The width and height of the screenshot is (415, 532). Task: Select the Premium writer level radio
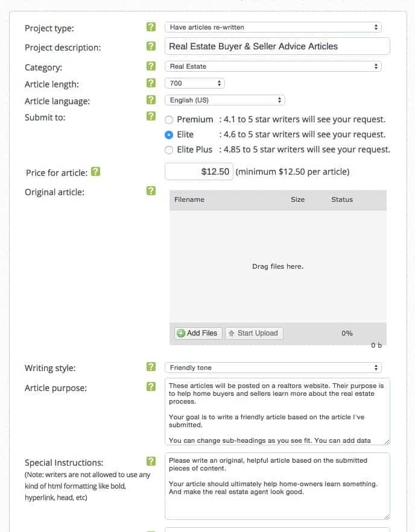pos(169,120)
